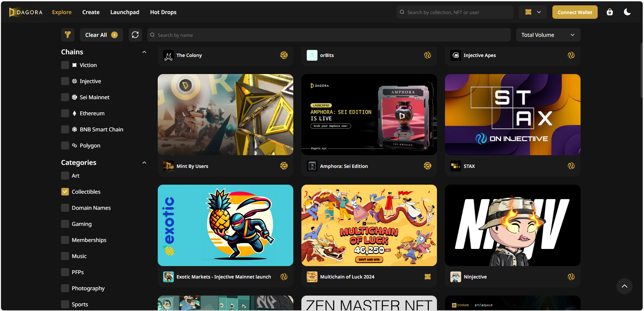Collapse the Chains filter section
644x311 pixels.
(144, 52)
